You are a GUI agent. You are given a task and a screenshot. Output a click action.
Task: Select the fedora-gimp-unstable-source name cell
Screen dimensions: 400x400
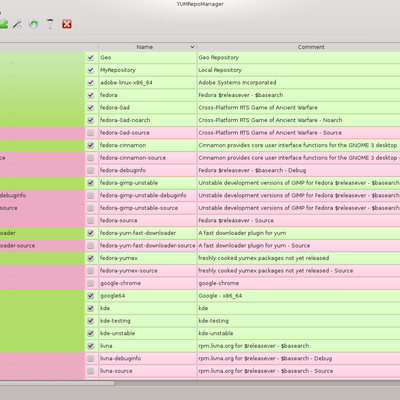[147, 208]
